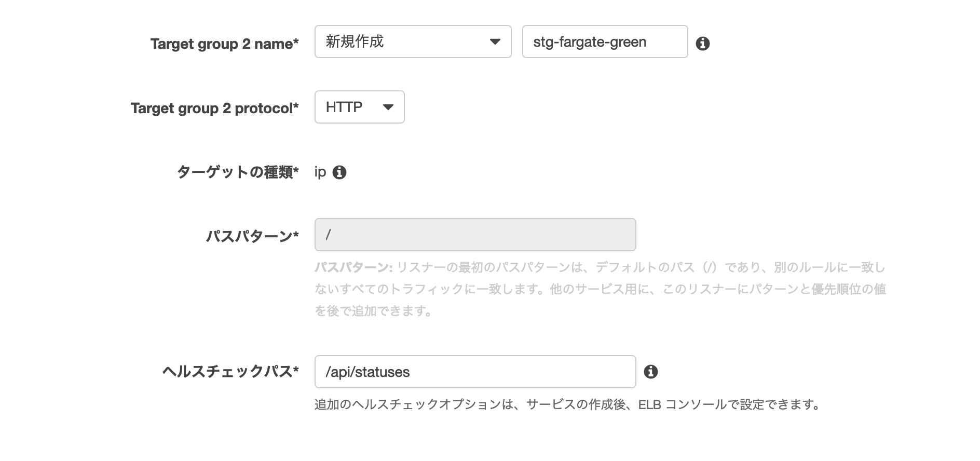The width and height of the screenshot is (980, 461).
Task: Click the arrow on the 新規作成 dropdown
Action: coord(495,42)
